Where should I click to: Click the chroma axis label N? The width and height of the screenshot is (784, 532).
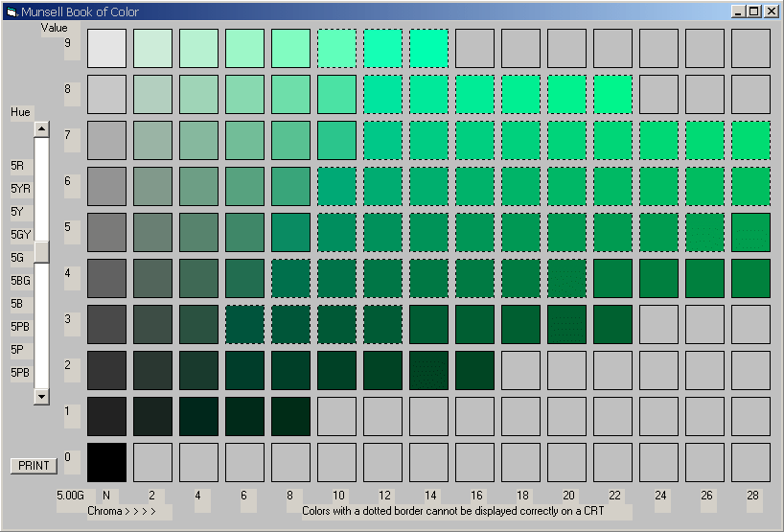[x=106, y=496]
